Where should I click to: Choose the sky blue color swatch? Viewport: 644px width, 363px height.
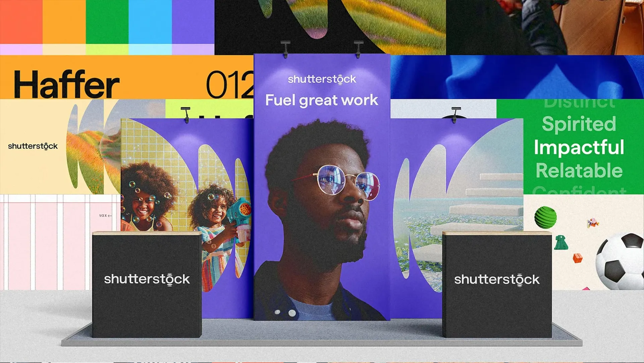click(x=150, y=22)
